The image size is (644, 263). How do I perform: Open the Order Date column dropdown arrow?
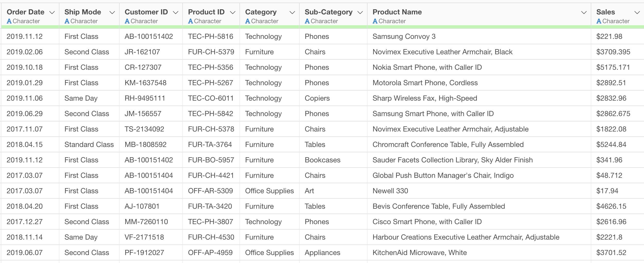pyautogui.click(x=52, y=13)
